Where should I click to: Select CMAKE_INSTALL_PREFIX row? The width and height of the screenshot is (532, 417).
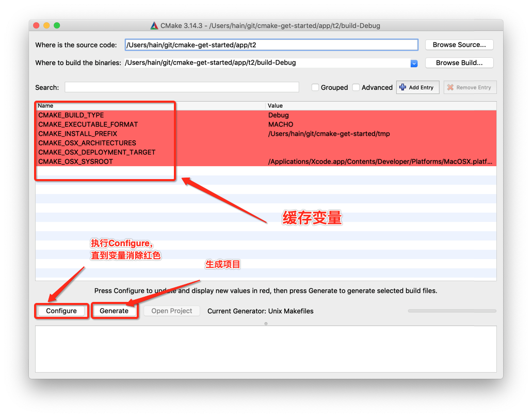pyautogui.click(x=266, y=134)
